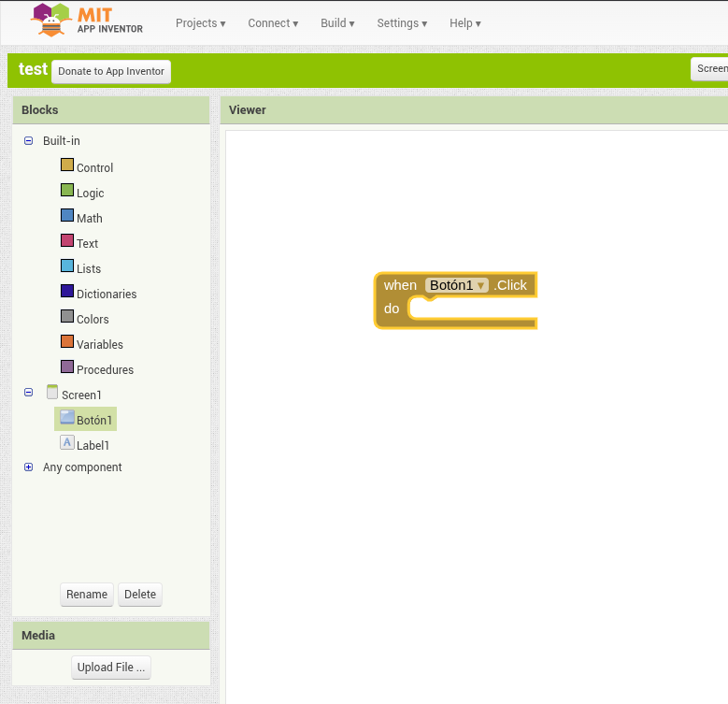This screenshot has width=728, height=704.
Task: Expand the Any component section
Action: pos(28,467)
